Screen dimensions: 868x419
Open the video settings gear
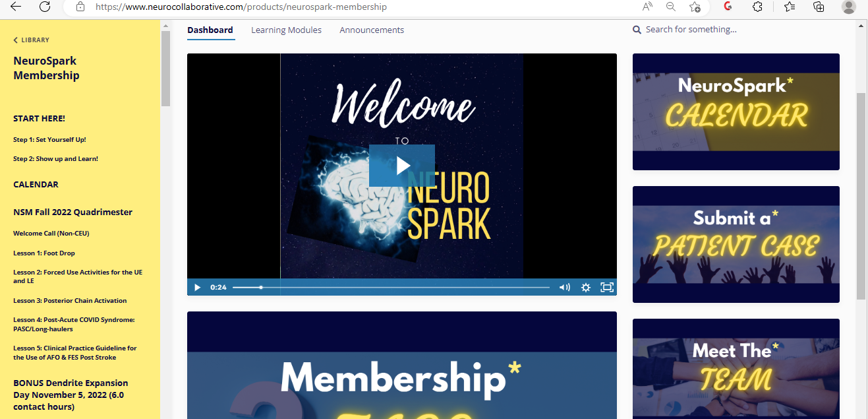pos(585,287)
